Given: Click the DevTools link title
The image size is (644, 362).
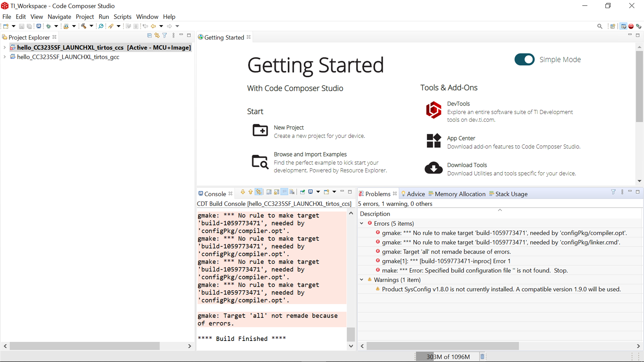Looking at the screenshot, I should coord(458,104).
